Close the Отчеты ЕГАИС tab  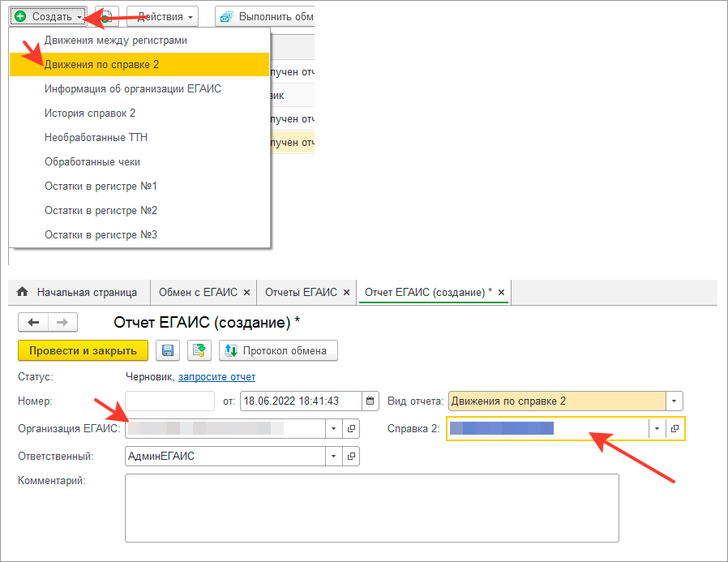[346, 293]
